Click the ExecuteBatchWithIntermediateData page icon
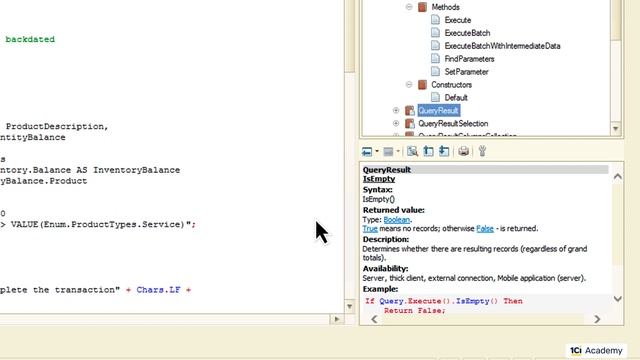This screenshot has width=640, height=360. [436, 46]
